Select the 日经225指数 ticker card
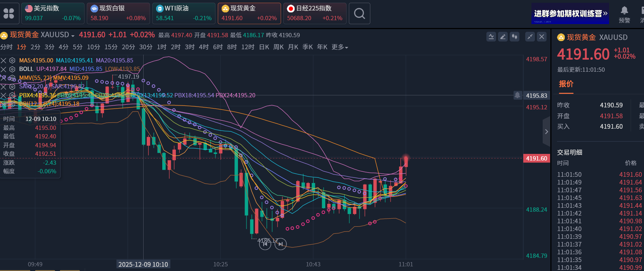Viewport: 644px width, 271px height. point(314,14)
